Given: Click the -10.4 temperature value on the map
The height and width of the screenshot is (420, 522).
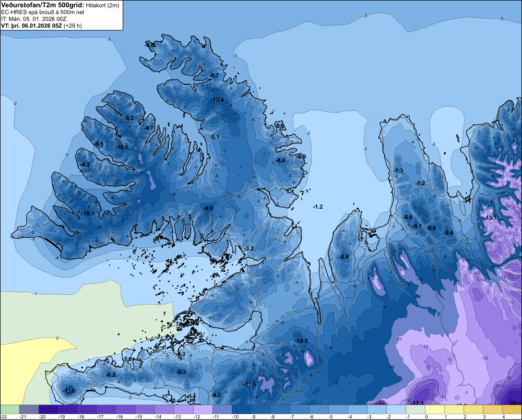Looking at the screenshot, I should (218, 100).
